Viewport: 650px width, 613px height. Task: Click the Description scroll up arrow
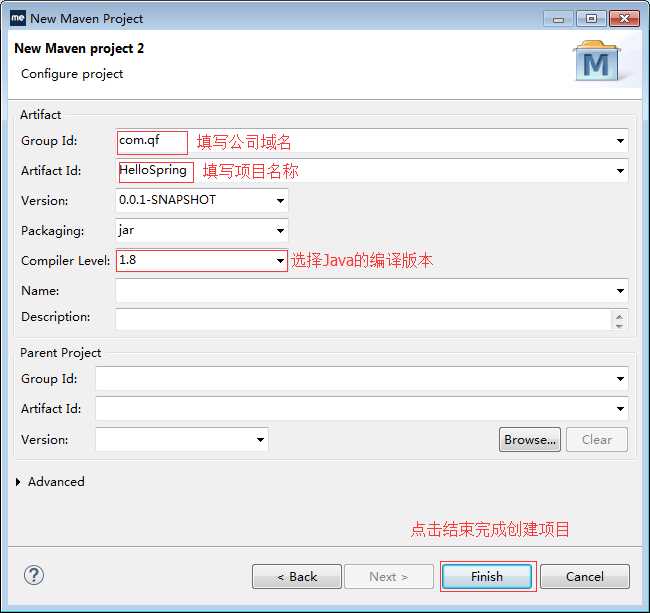coord(619,317)
